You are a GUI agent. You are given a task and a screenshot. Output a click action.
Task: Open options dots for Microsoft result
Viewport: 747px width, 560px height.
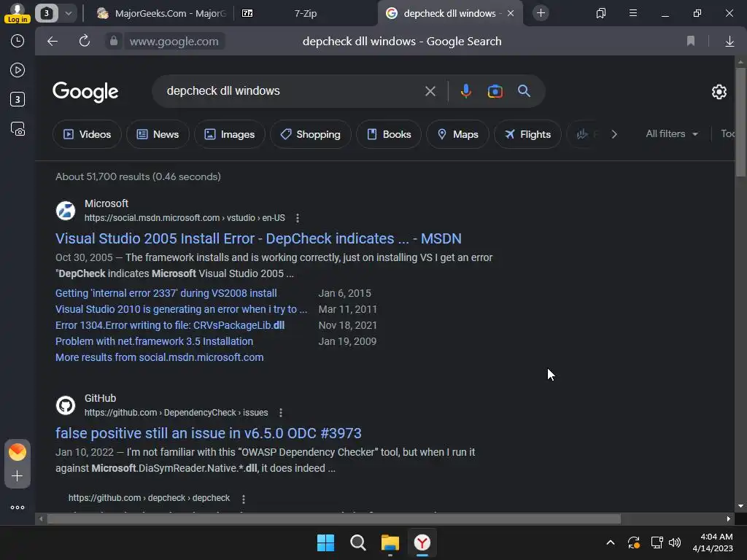coord(298,218)
